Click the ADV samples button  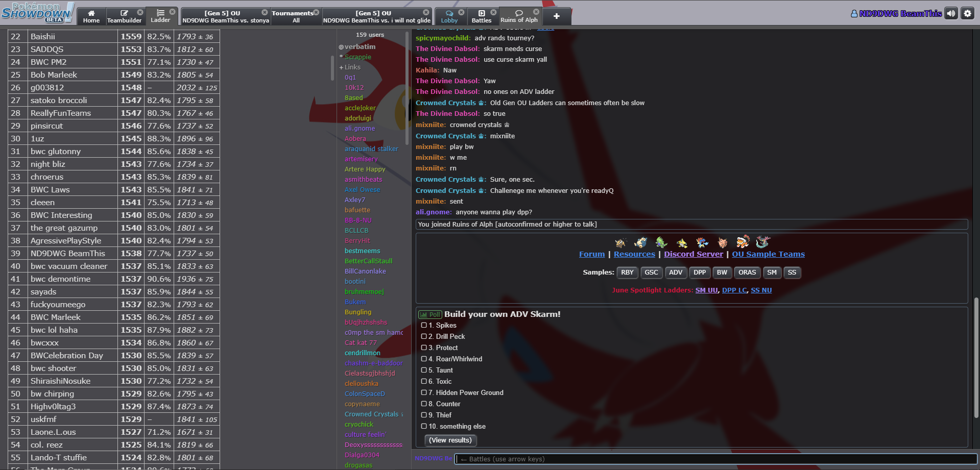point(675,273)
